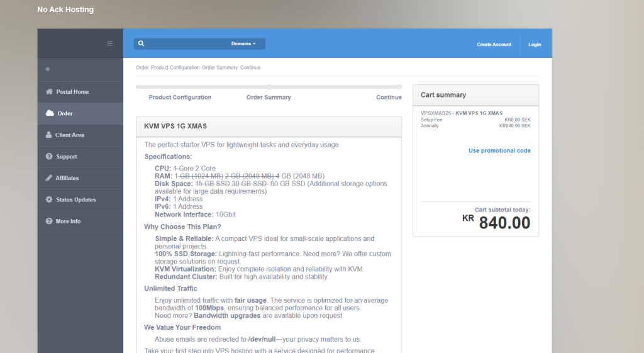Image resolution: width=644 pixels, height=353 pixels.
Task: Click the Continue breadcrumb
Action: pyautogui.click(x=250, y=67)
